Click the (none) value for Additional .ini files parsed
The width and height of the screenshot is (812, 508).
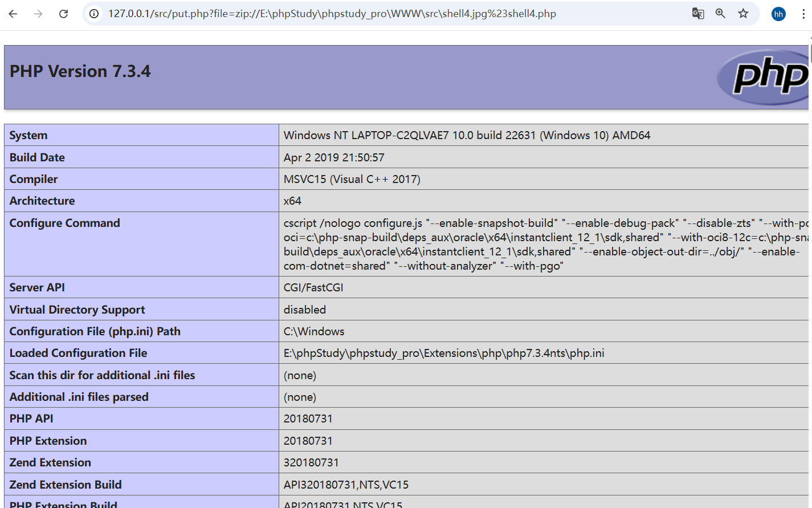[x=300, y=397]
